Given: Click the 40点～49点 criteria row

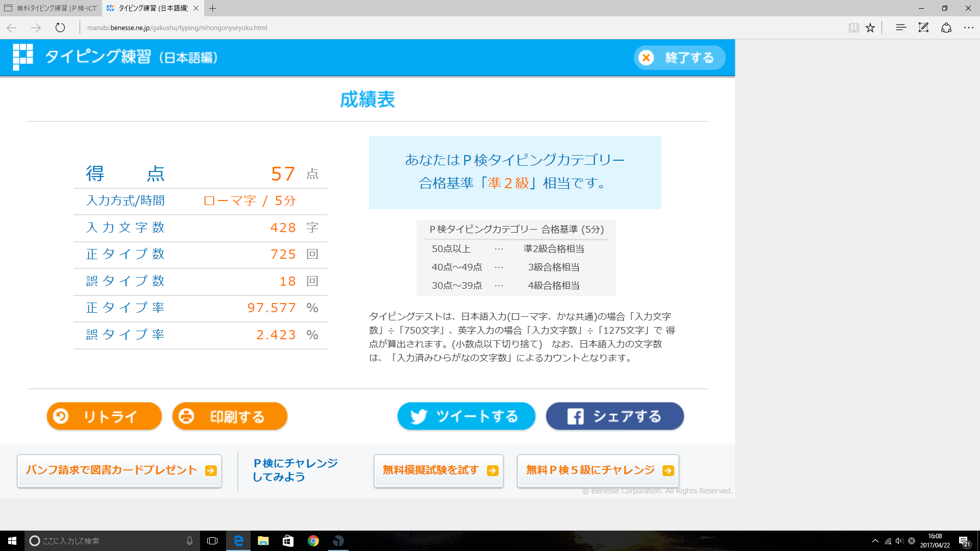Looking at the screenshot, I should [506, 267].
